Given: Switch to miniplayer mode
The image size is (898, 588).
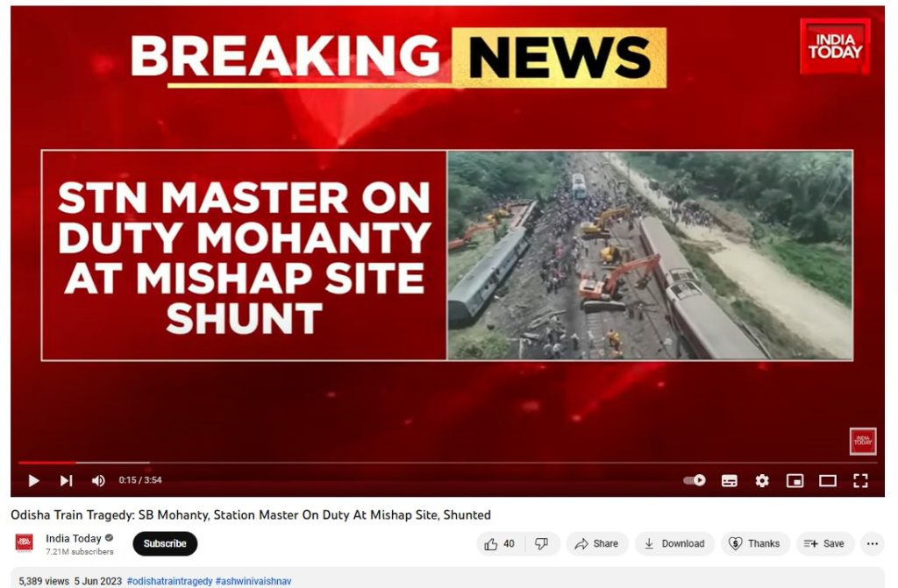Looking at the screenshot, I should pyautogui.click(x=795, y=480).
